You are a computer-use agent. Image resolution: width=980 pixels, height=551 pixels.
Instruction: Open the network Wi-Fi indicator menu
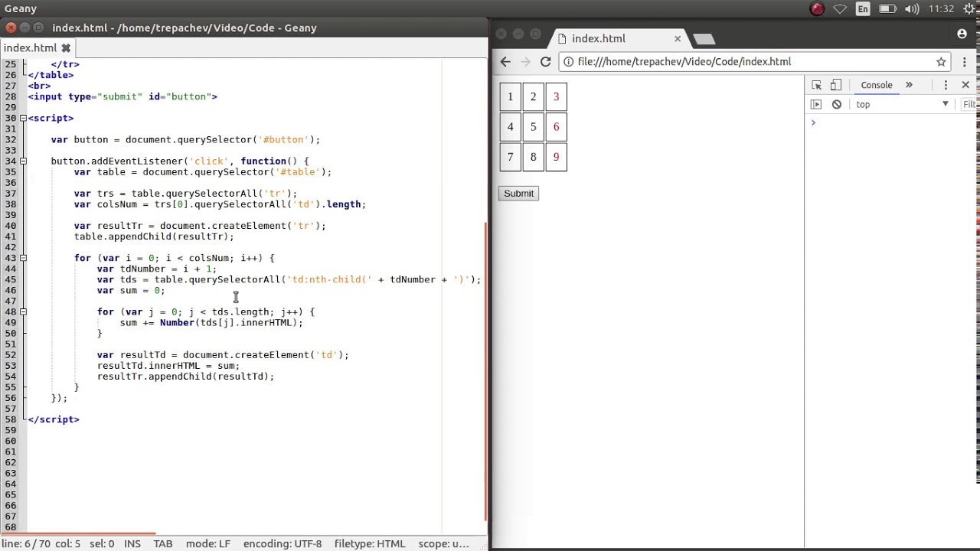tap(840, 9)
